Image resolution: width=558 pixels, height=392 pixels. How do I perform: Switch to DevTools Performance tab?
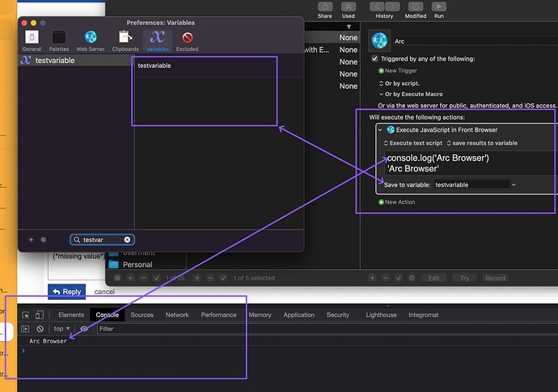point(218,314)
